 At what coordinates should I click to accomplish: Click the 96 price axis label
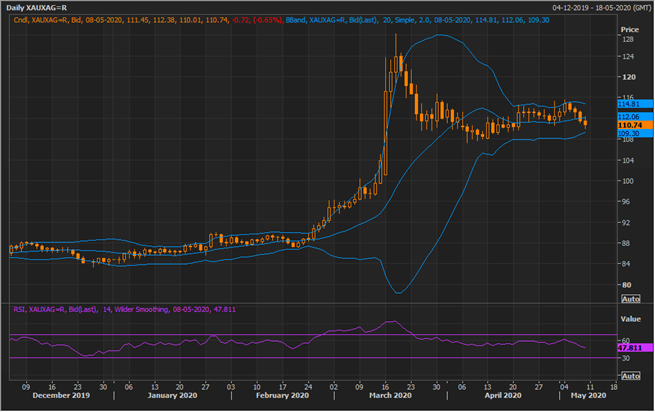click(x=626, y=202)
